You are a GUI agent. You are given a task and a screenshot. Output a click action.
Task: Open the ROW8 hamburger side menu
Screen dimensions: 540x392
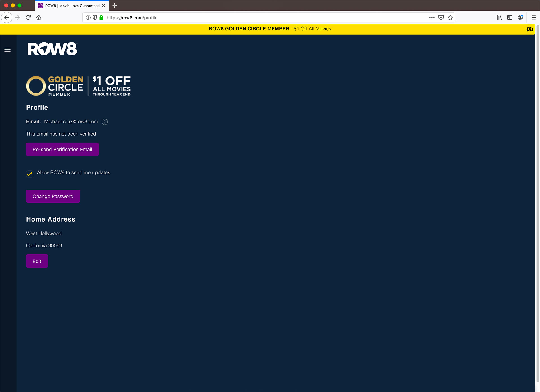click(x=8, y=50)
